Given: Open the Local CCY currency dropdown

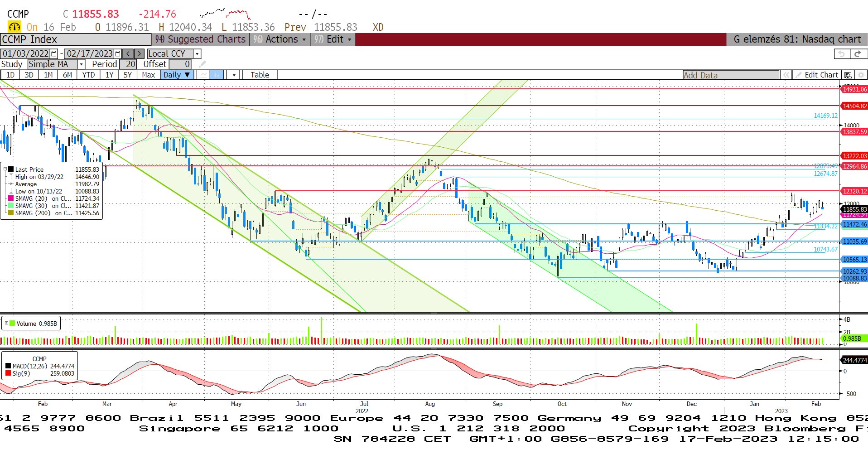Looking at the screenshot, I should point(197,53).
